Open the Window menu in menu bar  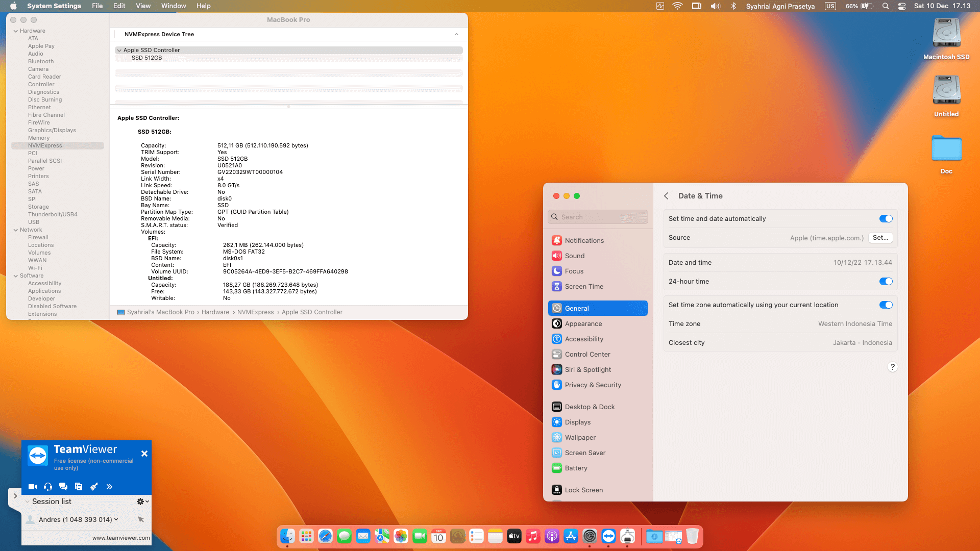(x=174, y=6)
